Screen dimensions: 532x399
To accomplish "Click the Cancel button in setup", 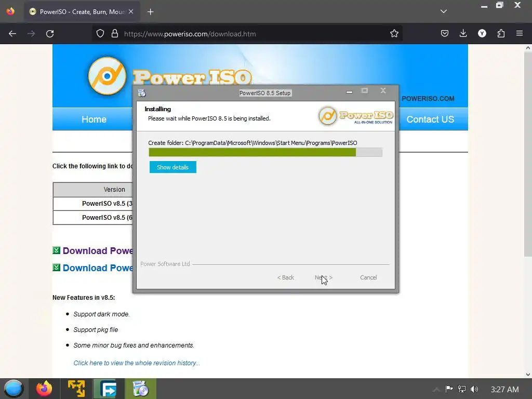I will (368, 277).
